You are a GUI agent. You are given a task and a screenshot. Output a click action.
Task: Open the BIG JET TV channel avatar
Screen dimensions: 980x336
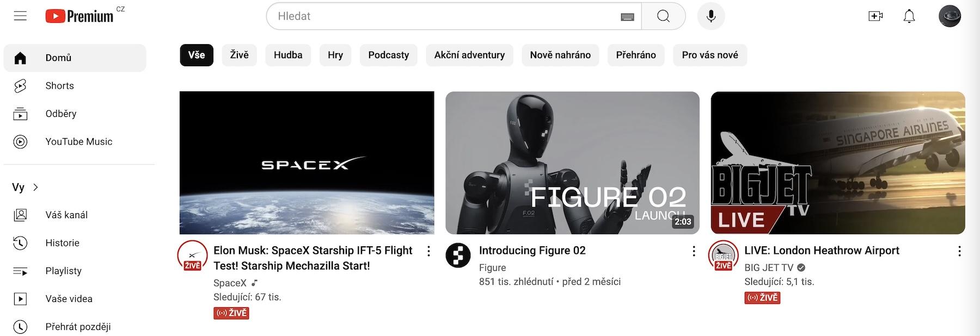tap(723, 255)
